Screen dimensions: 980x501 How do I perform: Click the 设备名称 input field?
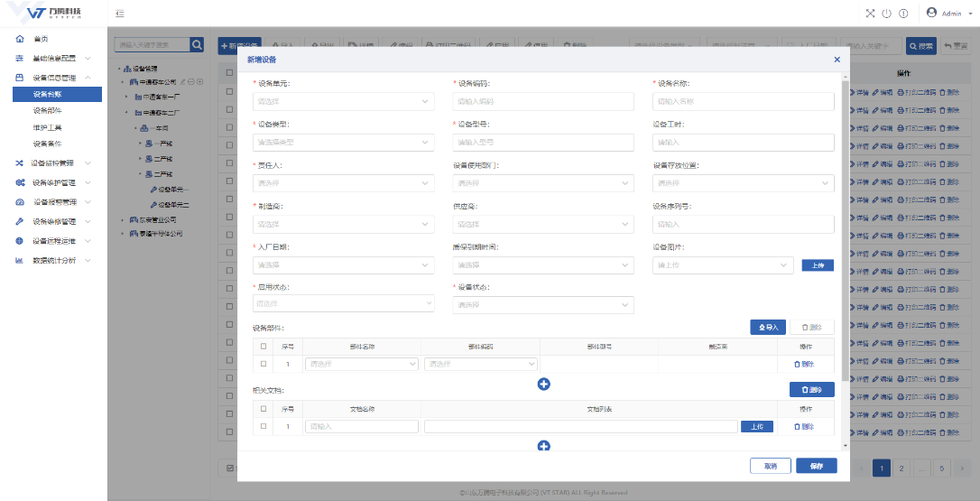tap(743, 102)
